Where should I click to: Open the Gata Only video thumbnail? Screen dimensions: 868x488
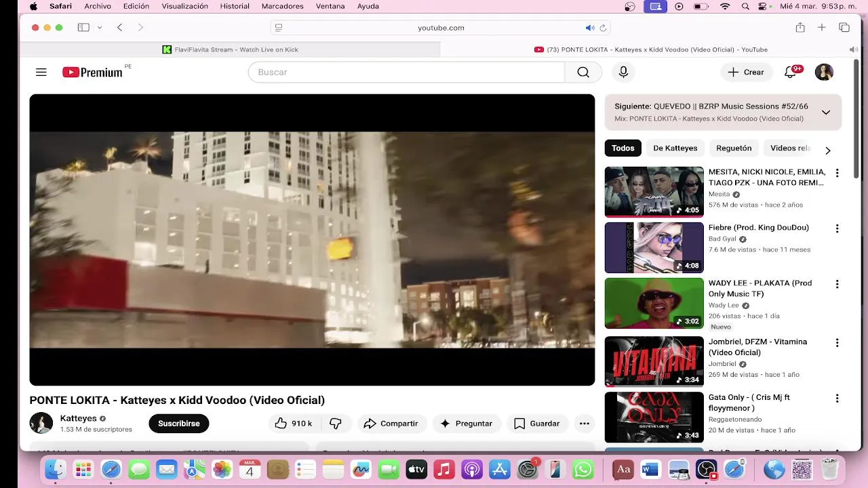tap(654, 418)
